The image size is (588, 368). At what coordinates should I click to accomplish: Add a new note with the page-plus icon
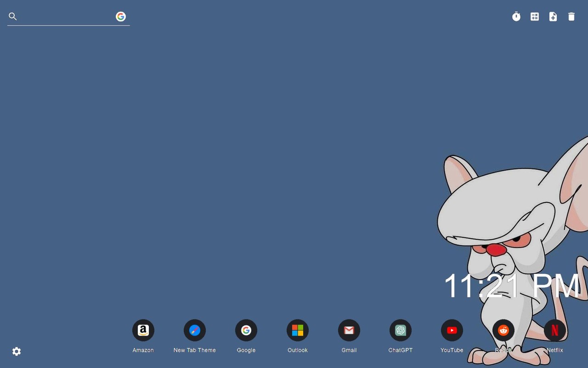click(553, 17)
